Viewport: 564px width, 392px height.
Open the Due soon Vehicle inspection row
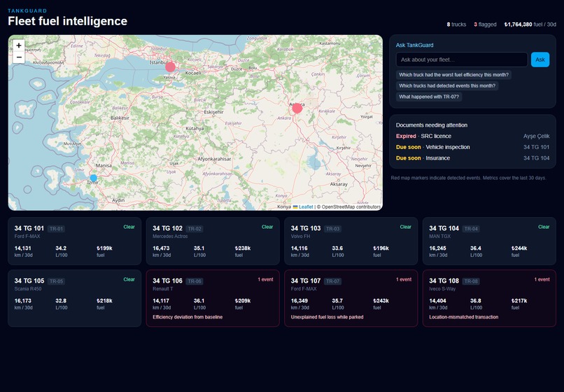pos(472,147)
